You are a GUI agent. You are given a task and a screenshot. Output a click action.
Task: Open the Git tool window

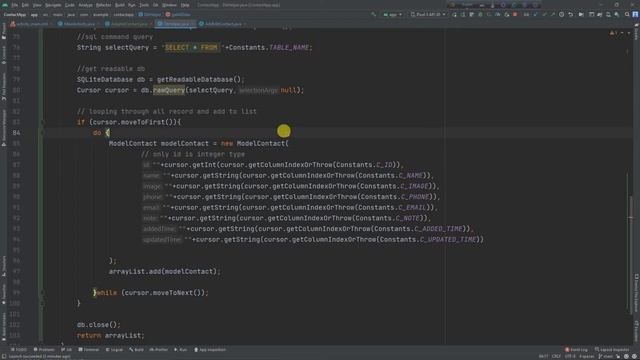pos(67,350)
